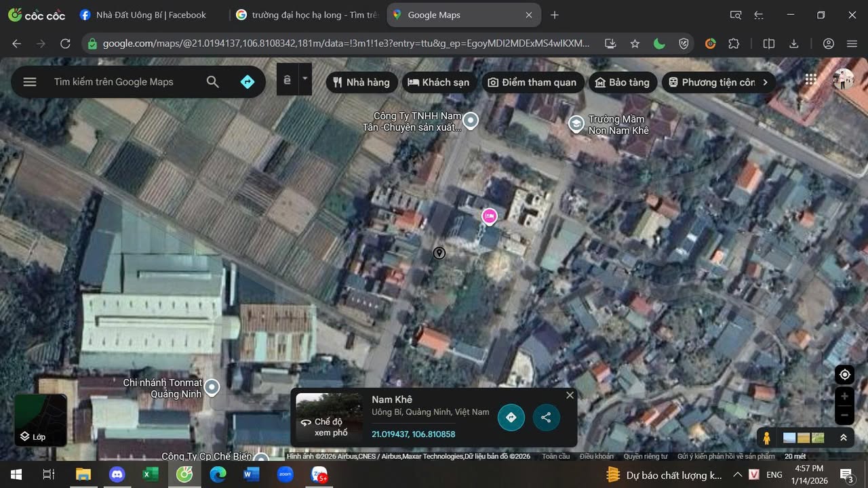Select the Khách sạn filter button
Viewport: 868px width, 488px height.
(x=438, y=82)
